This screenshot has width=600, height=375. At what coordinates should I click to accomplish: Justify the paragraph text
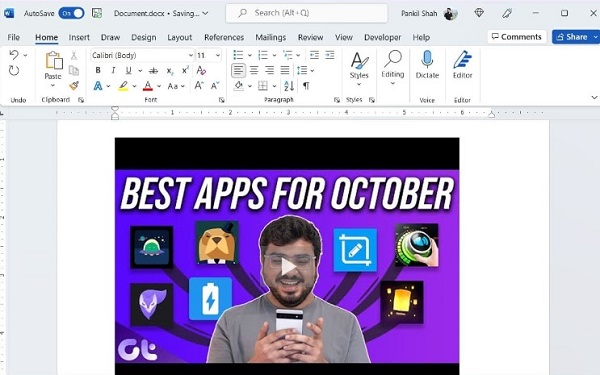pyautogui.click(x=285, y=70)
